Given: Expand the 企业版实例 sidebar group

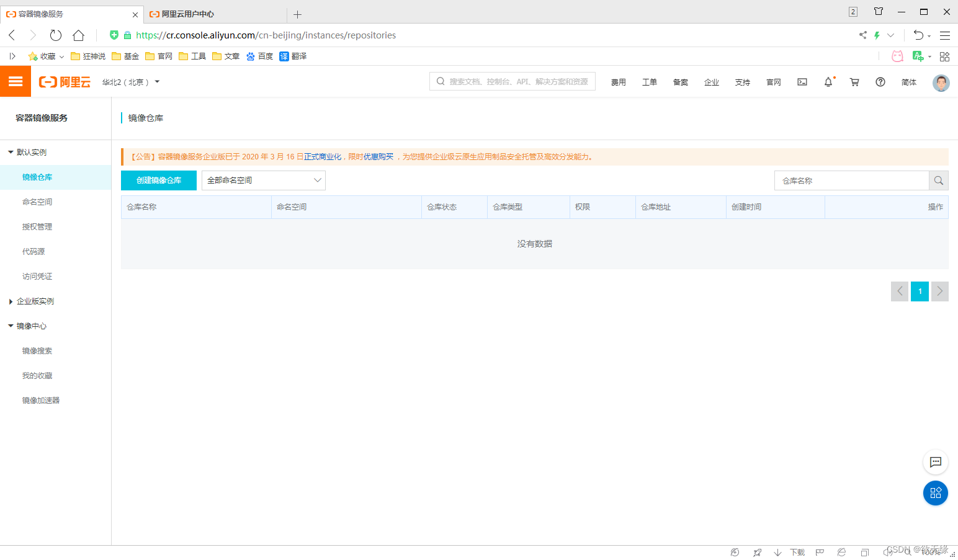Looking at the screenshot, I should tap(11, 301).
